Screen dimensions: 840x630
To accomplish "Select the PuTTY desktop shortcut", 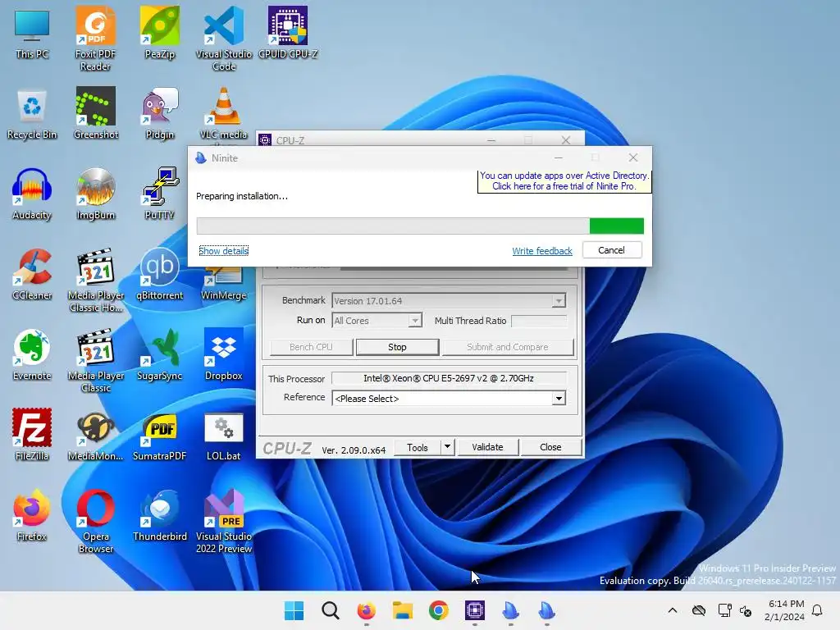I will 160,194.
